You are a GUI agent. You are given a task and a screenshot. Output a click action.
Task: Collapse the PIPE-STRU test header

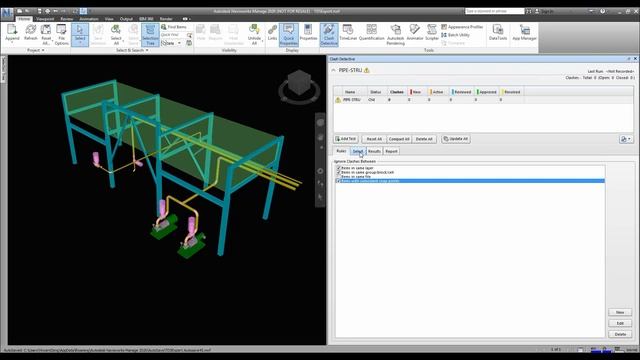click(x=333, y=70)
